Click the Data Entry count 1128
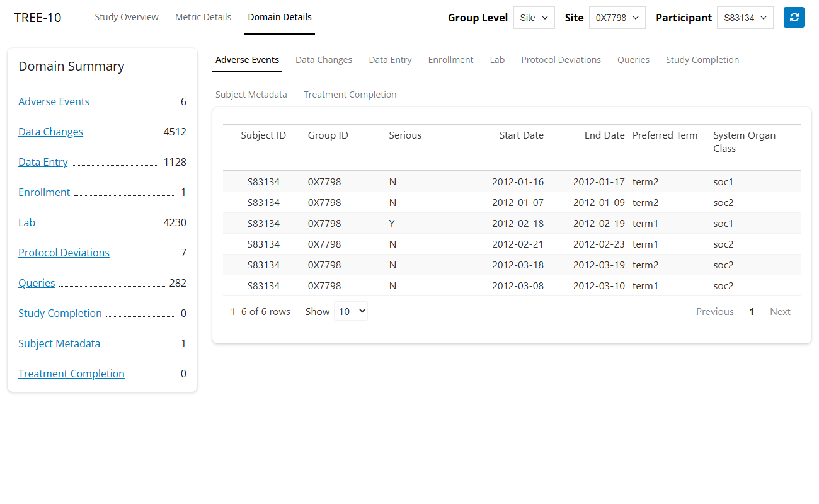 click(x=175, y=162)
